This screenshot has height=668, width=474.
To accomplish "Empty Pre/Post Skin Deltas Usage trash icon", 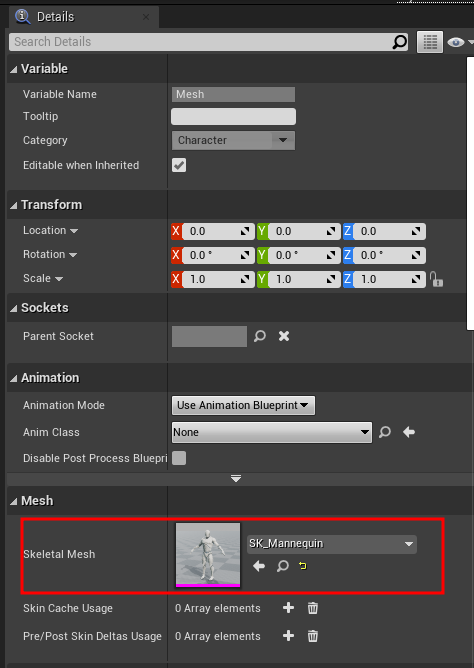I will click(313, 636).
